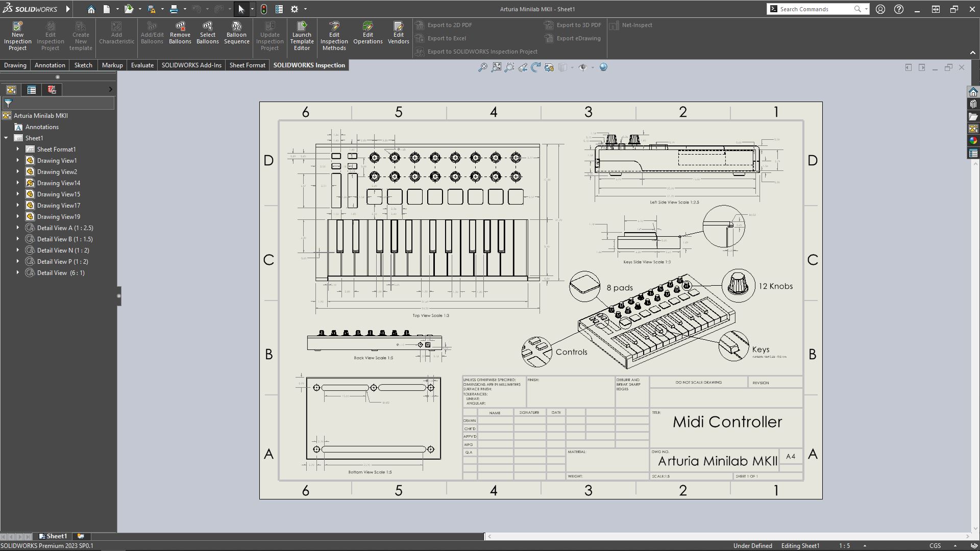Viewport: 980px width, 551px height.
Task: Click the Remove Balloons tool
Action: pyautogui.click(x=180, y=34)
